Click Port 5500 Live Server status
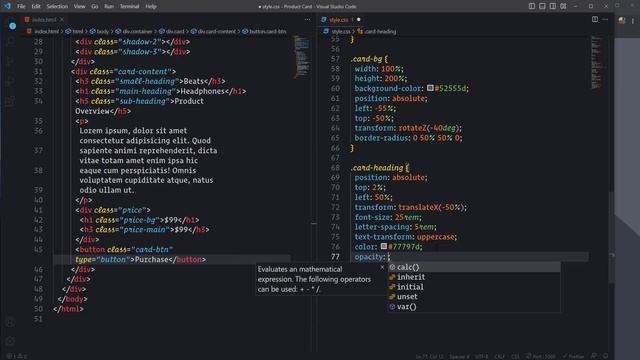 pos(540,356)
